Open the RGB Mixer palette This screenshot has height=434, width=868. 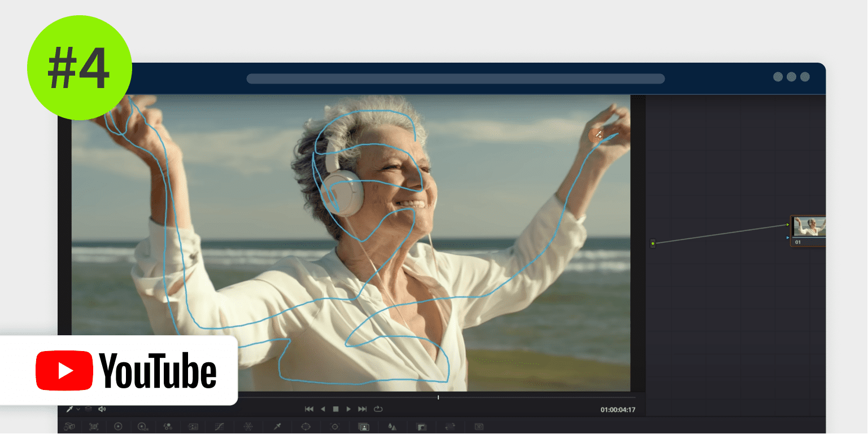point(168,427)
